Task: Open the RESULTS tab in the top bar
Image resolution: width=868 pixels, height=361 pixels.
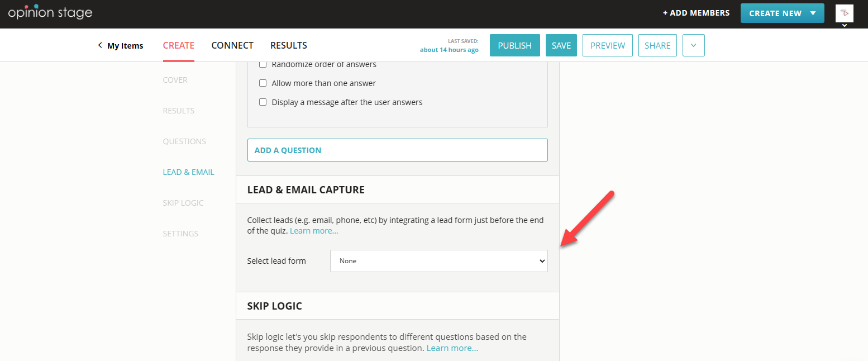Action: pos(289,45)
